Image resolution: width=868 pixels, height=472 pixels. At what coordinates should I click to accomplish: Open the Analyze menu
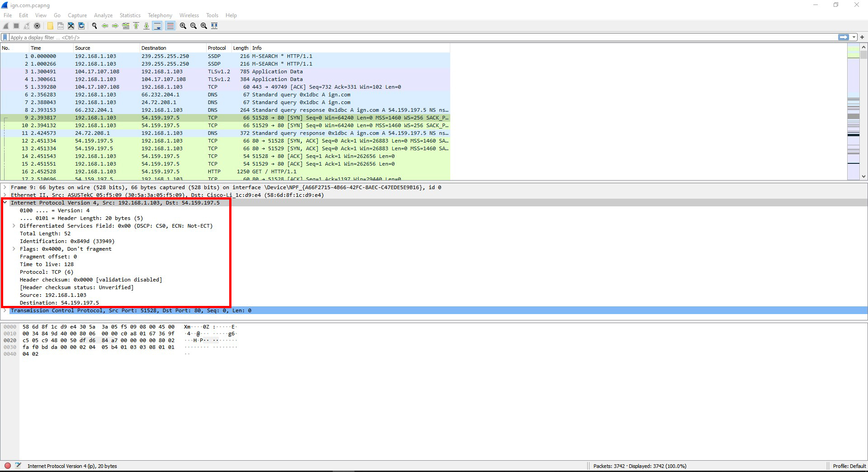[x=103, y=15]
